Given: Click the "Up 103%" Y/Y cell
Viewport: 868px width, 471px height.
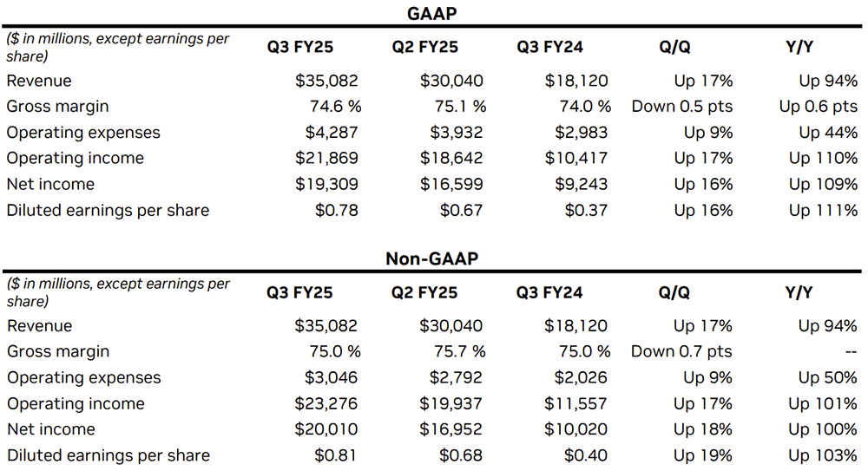Looking at the screenshot, I should (x=823, y=456).
